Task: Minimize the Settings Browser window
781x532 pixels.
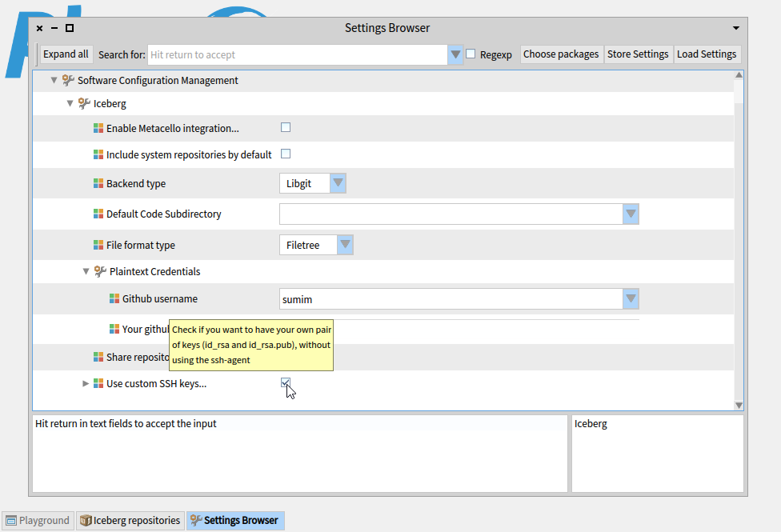Action: pyautogui.click(x=54, y=28)
